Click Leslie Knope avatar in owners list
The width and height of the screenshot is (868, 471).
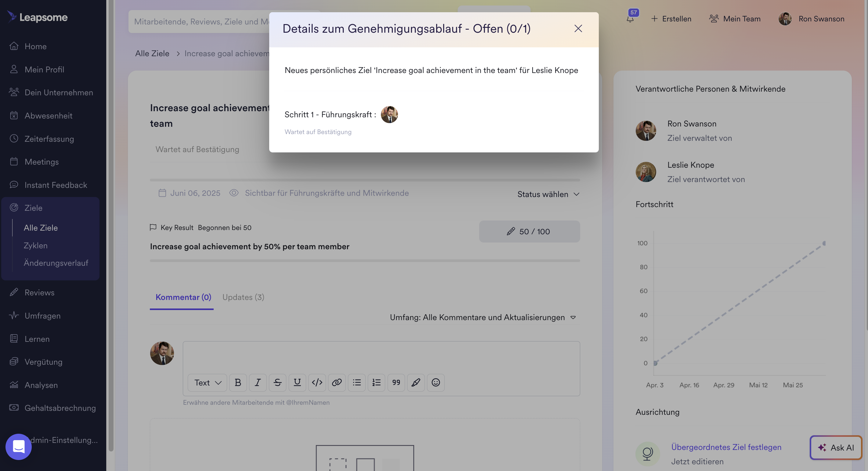pos(646,172)
